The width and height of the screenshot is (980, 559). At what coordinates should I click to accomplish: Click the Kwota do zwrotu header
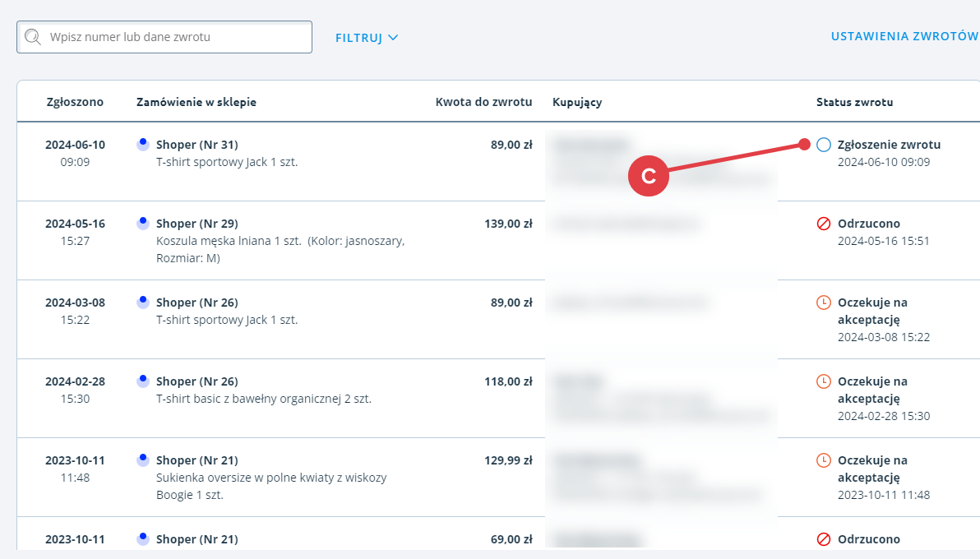point(483,102)
